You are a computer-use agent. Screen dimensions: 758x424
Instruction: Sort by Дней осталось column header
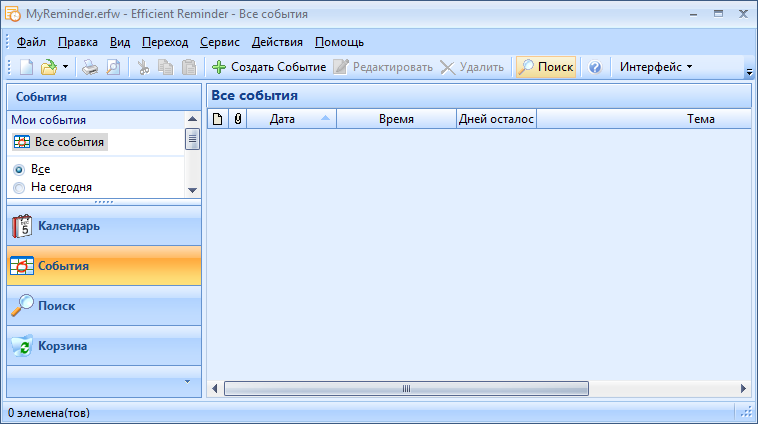[x=496, y=119]
